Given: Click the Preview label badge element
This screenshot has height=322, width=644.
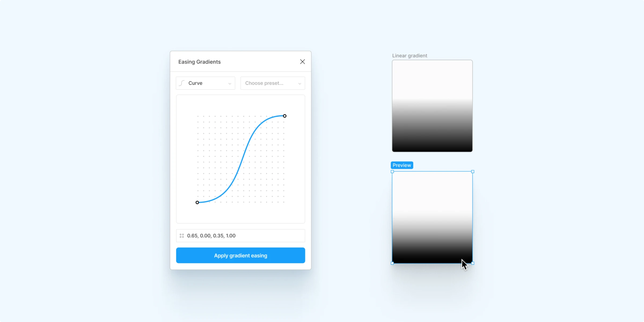Looking at the screenshot, I should coord(402,165).
